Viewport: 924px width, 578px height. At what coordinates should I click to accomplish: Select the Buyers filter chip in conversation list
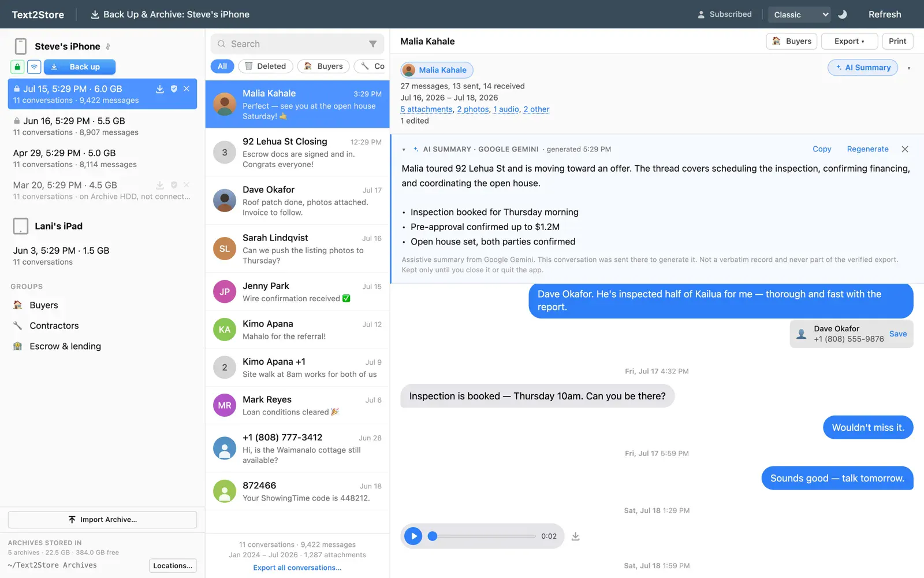click(x=323, y=66)
